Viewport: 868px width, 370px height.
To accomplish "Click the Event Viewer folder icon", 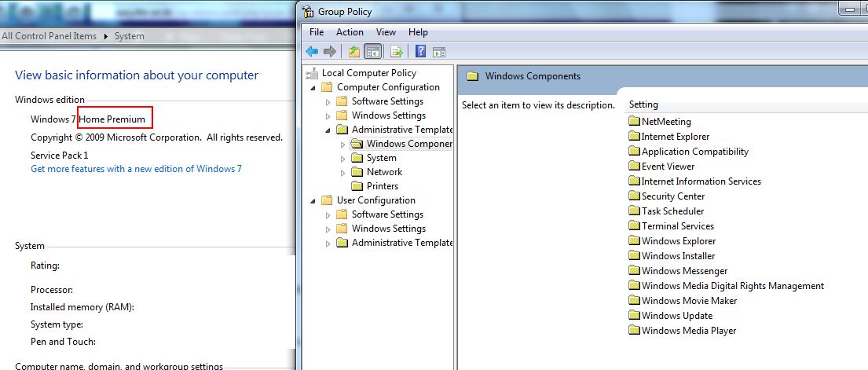I will [635, 167].
